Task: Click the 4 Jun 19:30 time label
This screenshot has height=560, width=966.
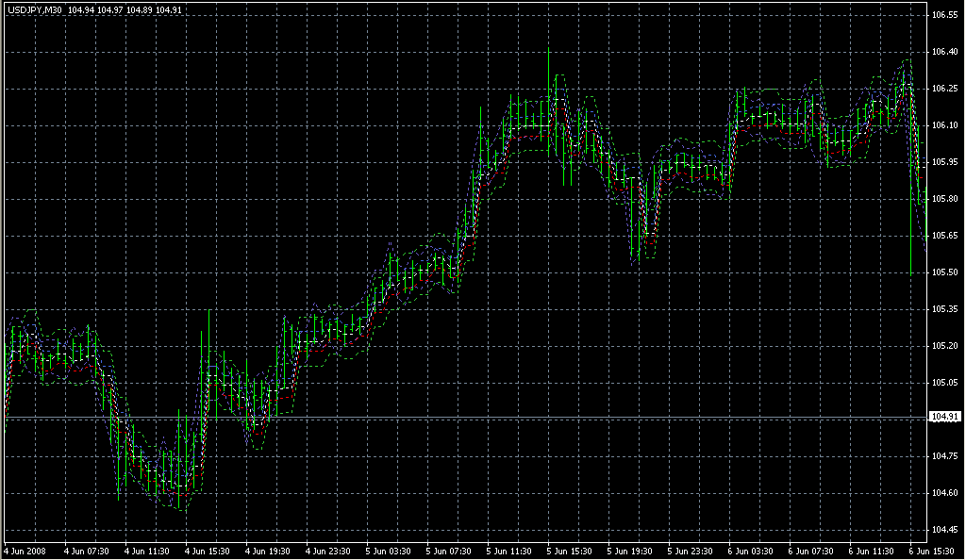Action: (268, 551)
